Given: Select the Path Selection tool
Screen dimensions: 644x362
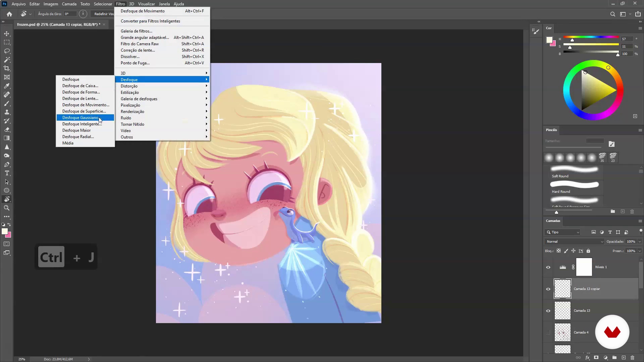Looking at the screenshot, I should (7, 182).
